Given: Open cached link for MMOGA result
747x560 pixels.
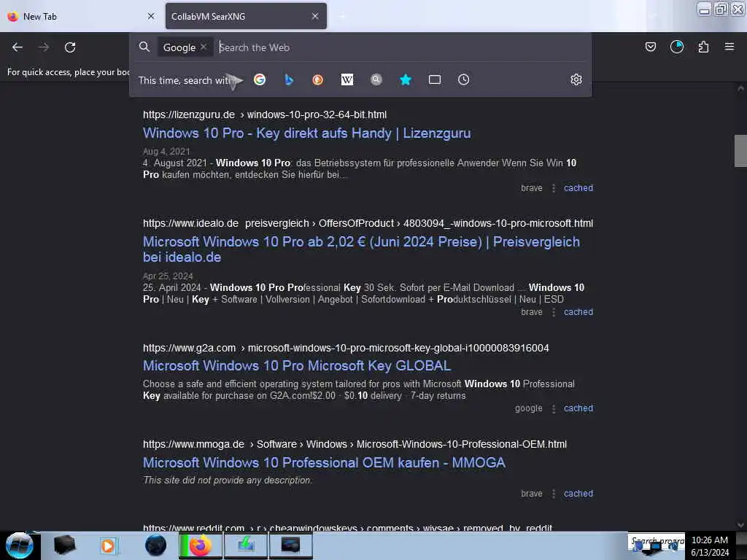Looking at the screenshot, I should coord(578,494).
